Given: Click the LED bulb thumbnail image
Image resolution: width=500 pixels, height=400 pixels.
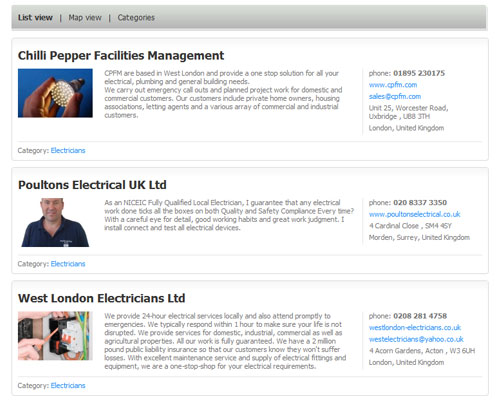Looking at the screenshot, I should click(55, 93).
